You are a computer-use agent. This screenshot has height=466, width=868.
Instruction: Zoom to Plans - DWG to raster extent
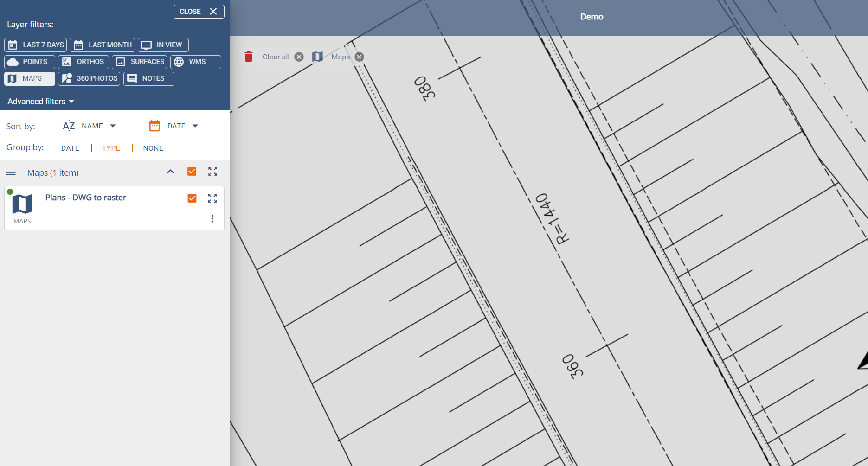pyautogui.click(x=212, y=198)
